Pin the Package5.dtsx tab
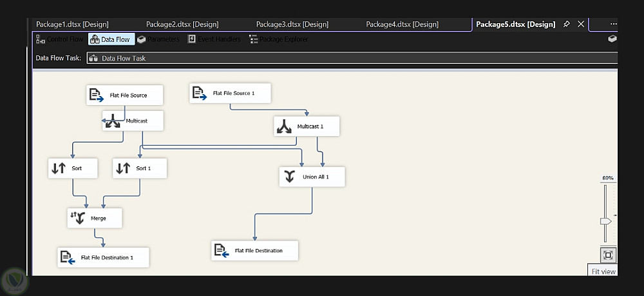The height and width of the screenshot is (296, 644). pyautogui.click(x=567, y=25)
